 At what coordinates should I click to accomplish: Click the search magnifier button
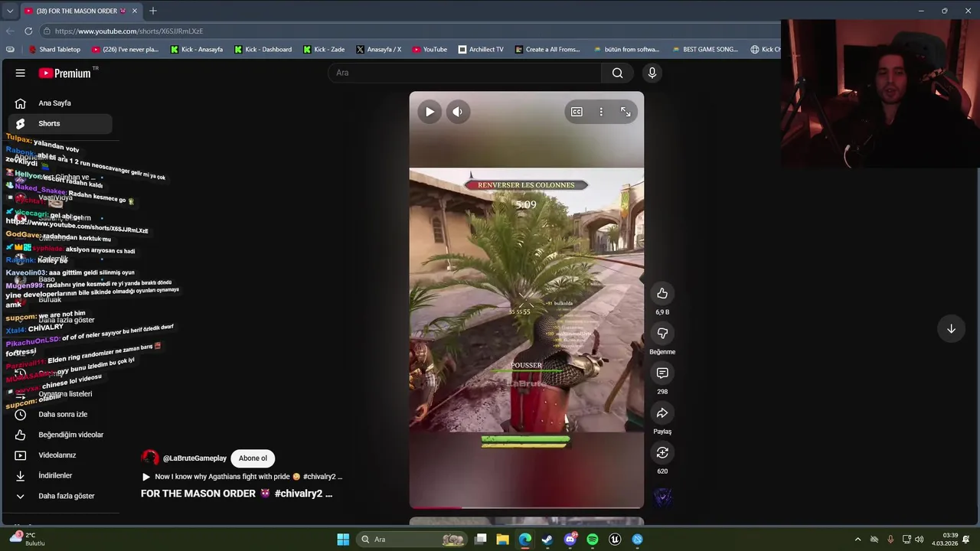coord(617,73)
